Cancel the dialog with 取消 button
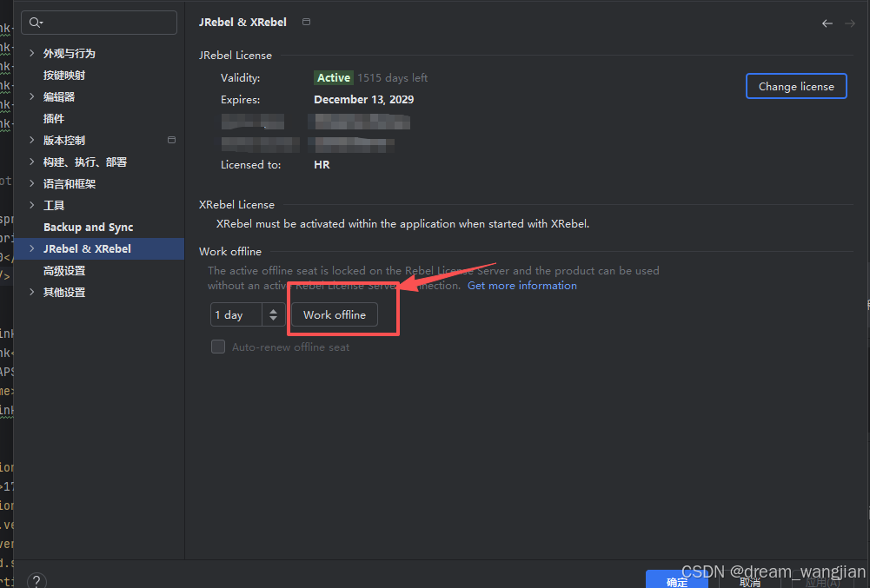 749,581
